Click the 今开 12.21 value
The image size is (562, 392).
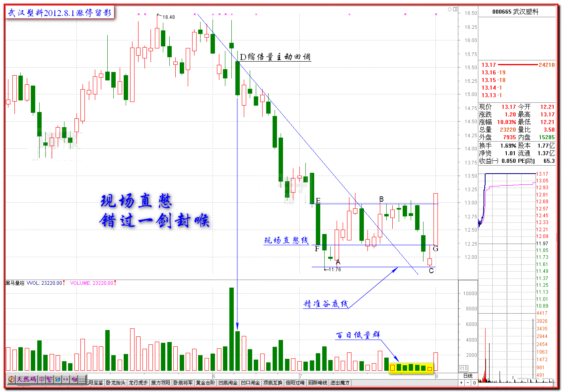[548, 107]
